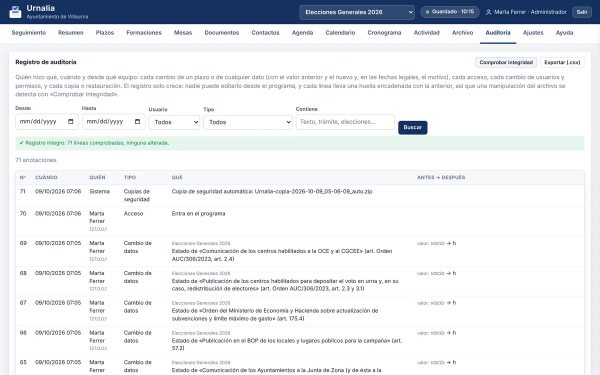This screenshot has width=600, height=375.
Task: Click the 'valor: inicio → h' cell in row 67
Action: (437, 303)
